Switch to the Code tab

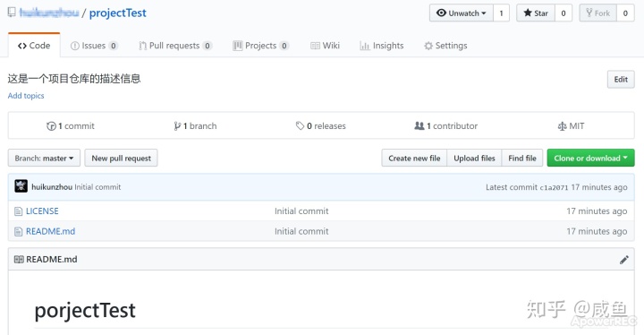pos(34,46)
